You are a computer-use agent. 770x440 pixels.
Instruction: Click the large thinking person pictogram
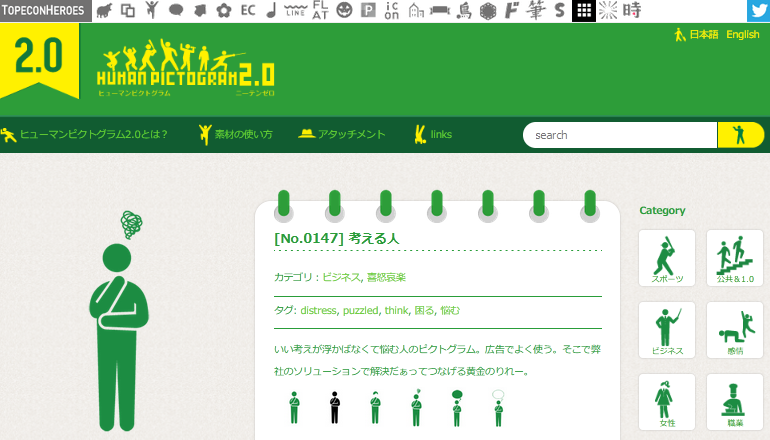(119, 321)
